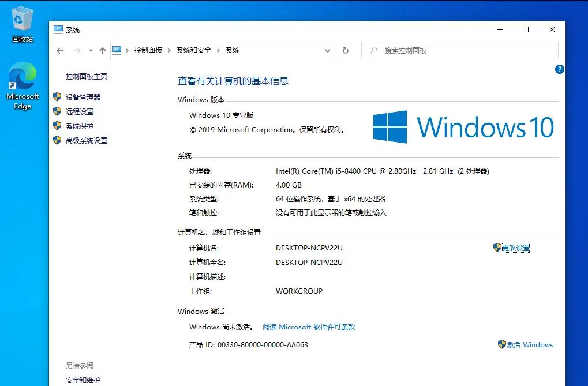The height and width of the screenshot is (386, 588).
Task: Click 更改设置 link
Action: [516, 248]
